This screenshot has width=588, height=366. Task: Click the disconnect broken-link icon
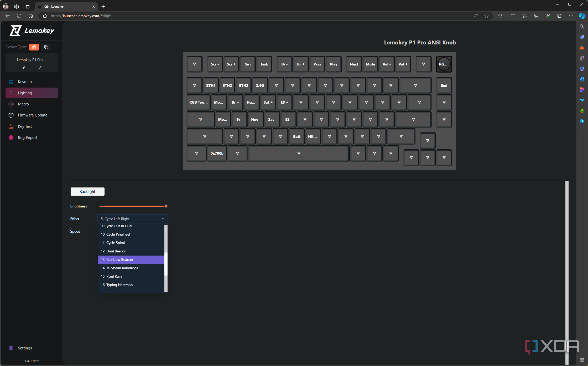(x=40, y=68)
